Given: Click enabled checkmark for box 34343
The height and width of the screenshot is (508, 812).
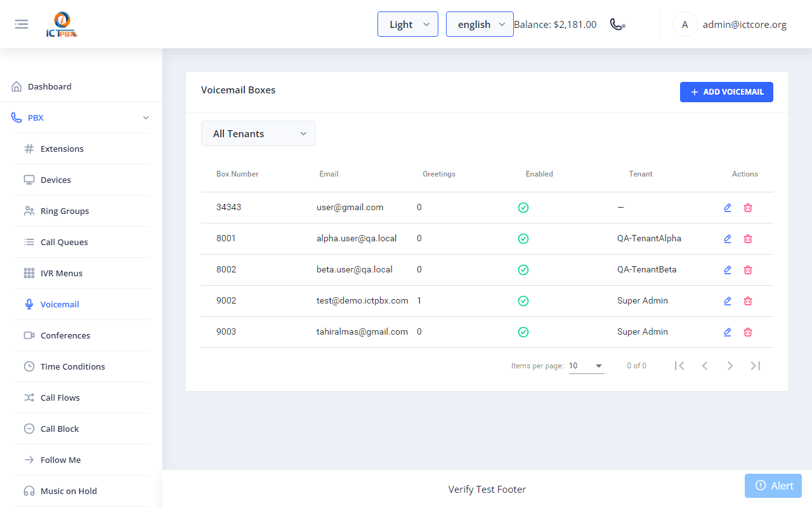Looking at the screenshot, I should pos(523,208).
